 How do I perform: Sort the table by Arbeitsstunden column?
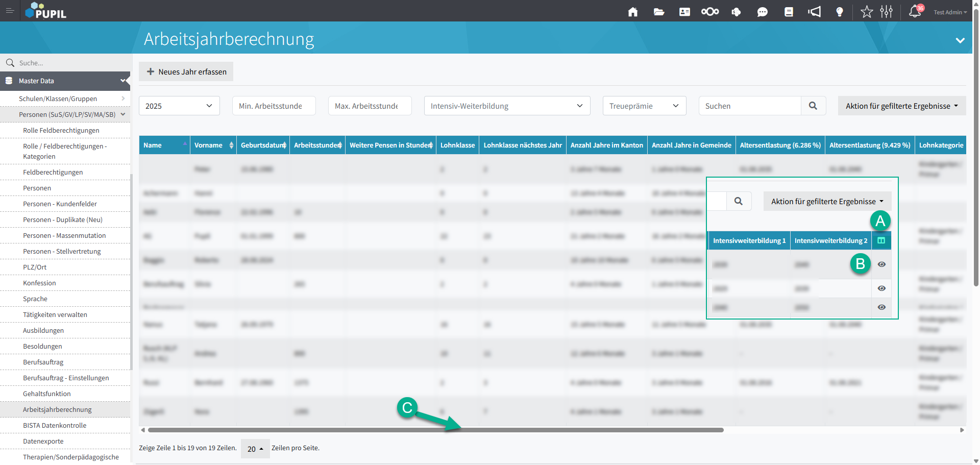(x=317, y=145)
